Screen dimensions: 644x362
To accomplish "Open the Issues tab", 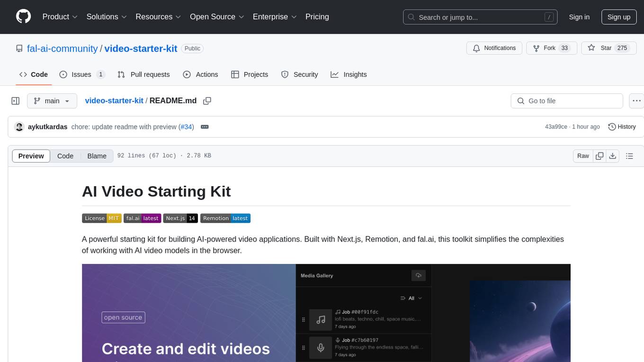I will coord(81,74).
